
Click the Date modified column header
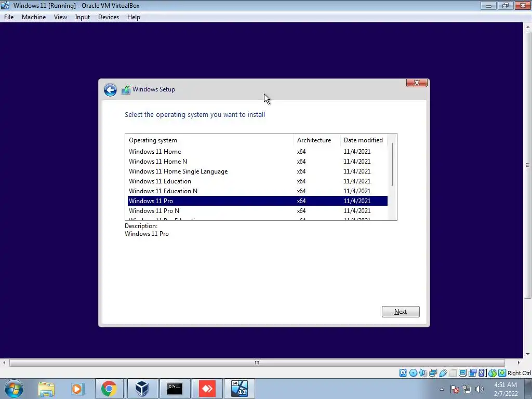point(364,140)
